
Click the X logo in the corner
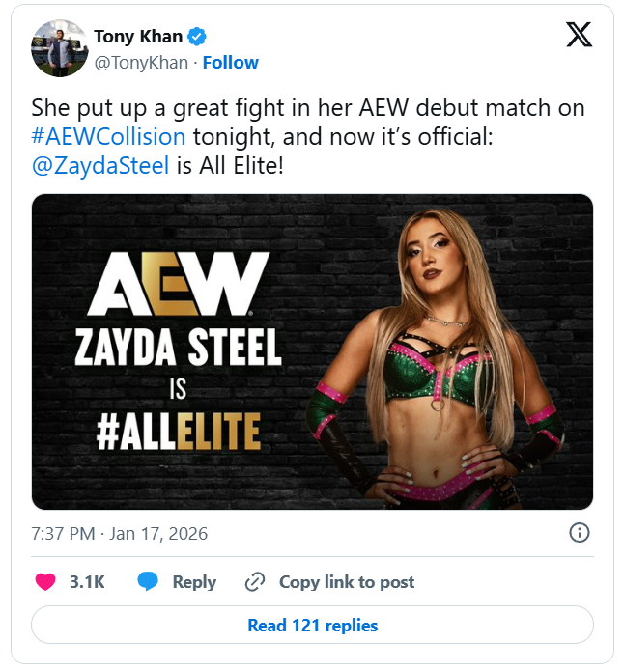(x=579, y=37)
